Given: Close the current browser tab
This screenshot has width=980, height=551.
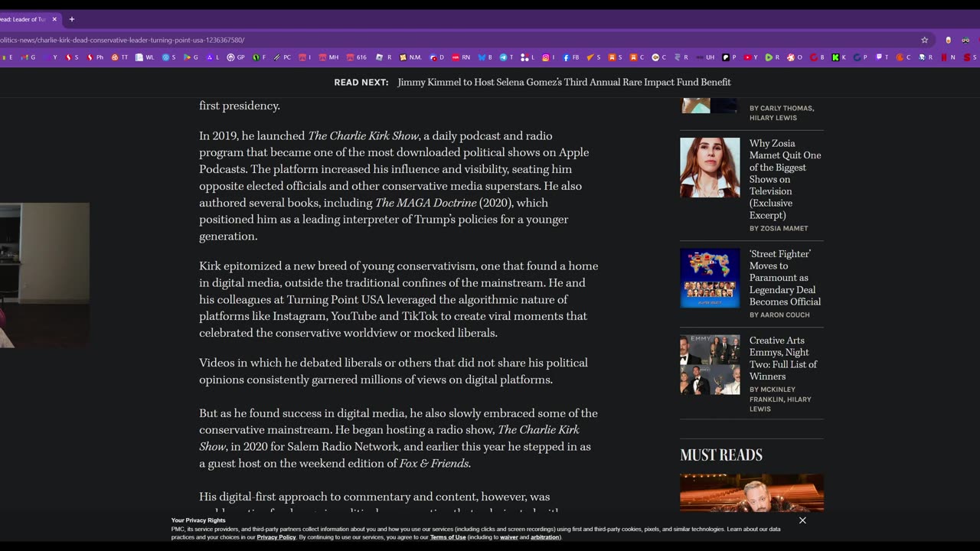Looking at the screenshot, I should (x=54, y=19).
